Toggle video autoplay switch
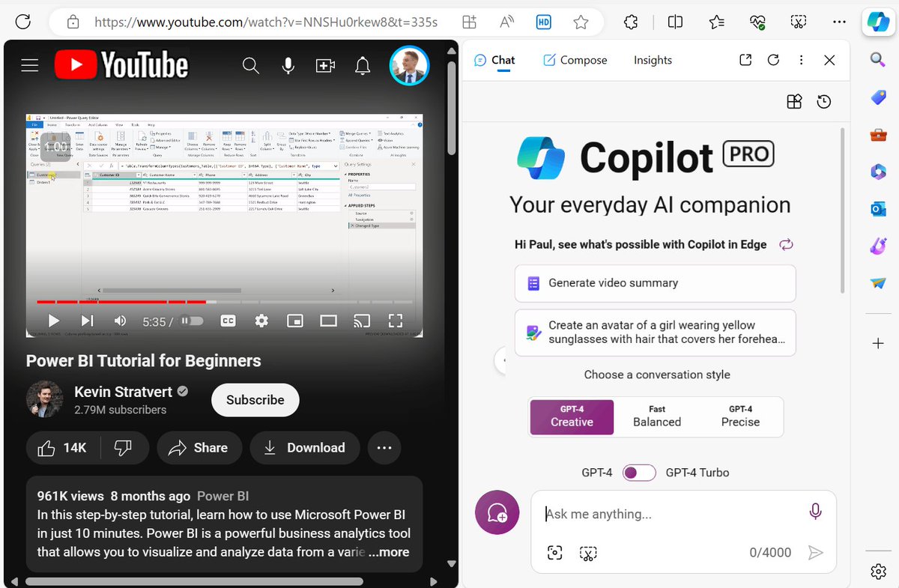 coord(193,321)
